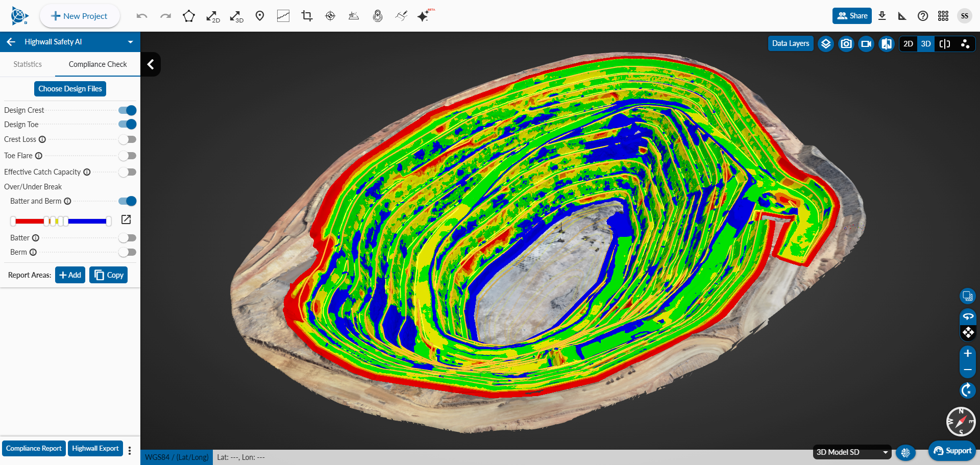Image resolution: width=980 pixels, height=465 pixels.
Task: Select the crop tool
Action: [x=307, y=16]
